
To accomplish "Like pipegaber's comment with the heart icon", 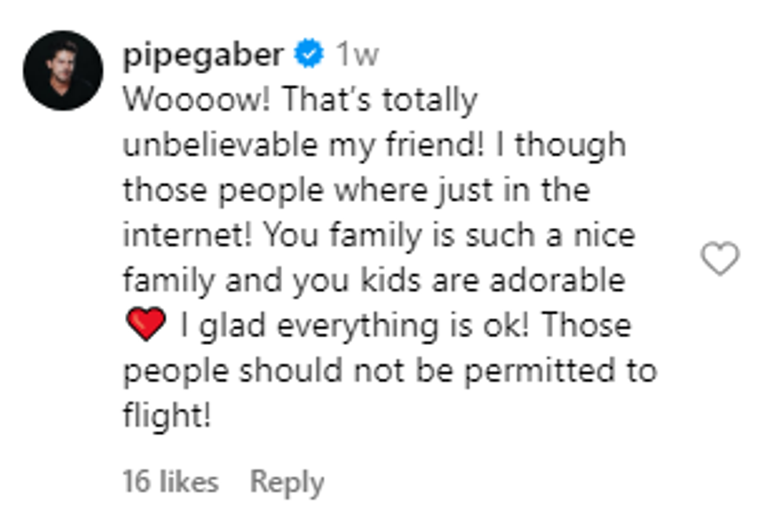I will pos(720,259).
